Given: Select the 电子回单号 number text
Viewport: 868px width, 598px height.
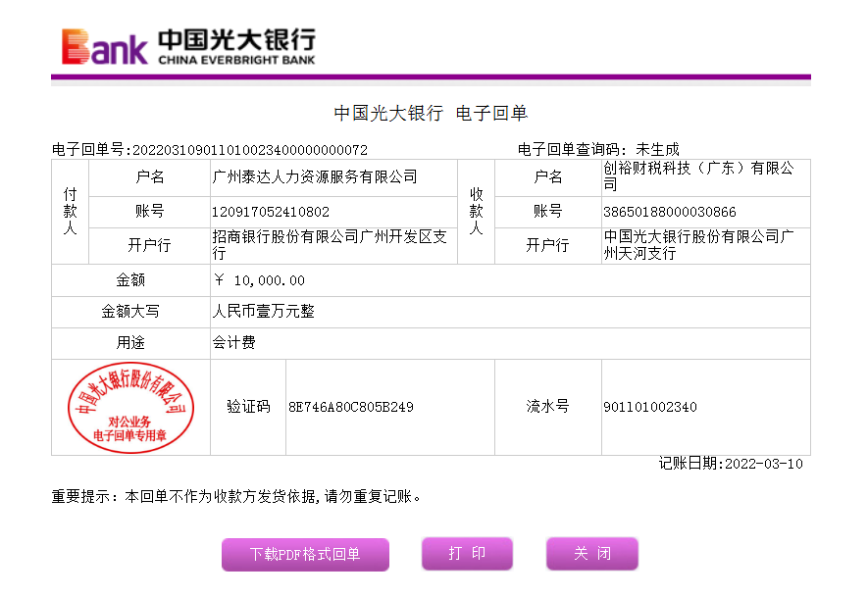Looking at the screenshot, I should pyautogui.click(x=250, y=150).
